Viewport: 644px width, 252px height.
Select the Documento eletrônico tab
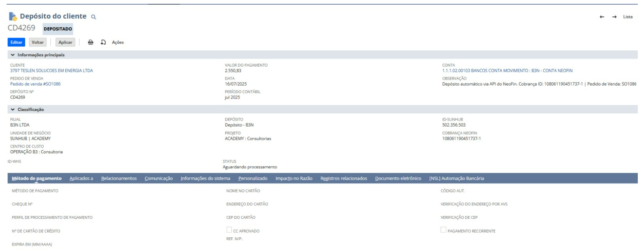(x=398, y=178)
